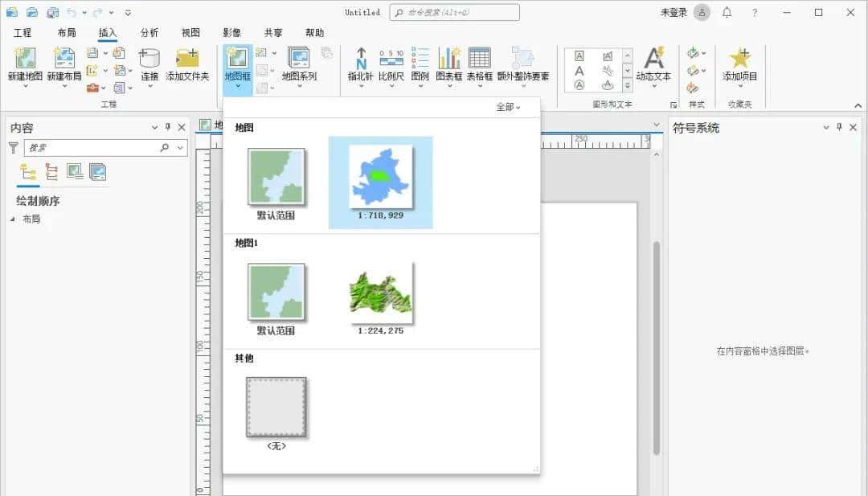Open the 分析 ribbon tab

[149, 32]
